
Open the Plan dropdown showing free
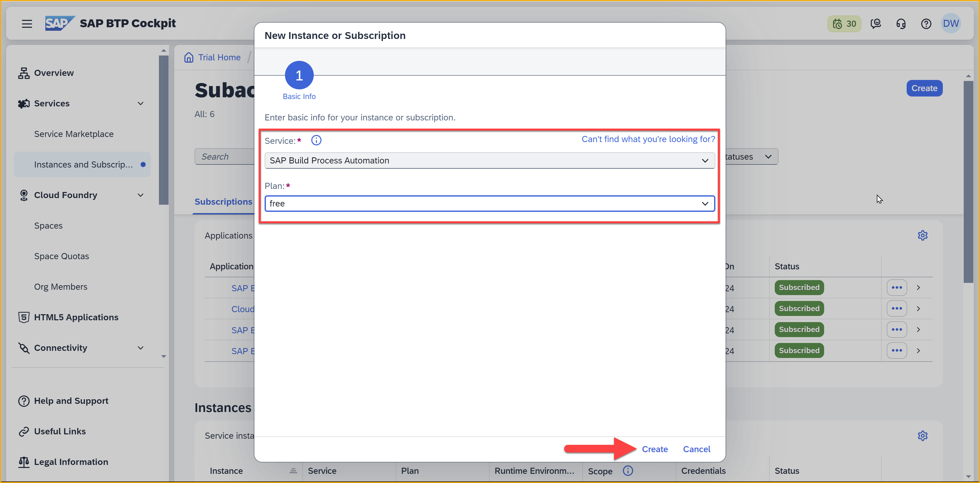[x=704, y=203]
